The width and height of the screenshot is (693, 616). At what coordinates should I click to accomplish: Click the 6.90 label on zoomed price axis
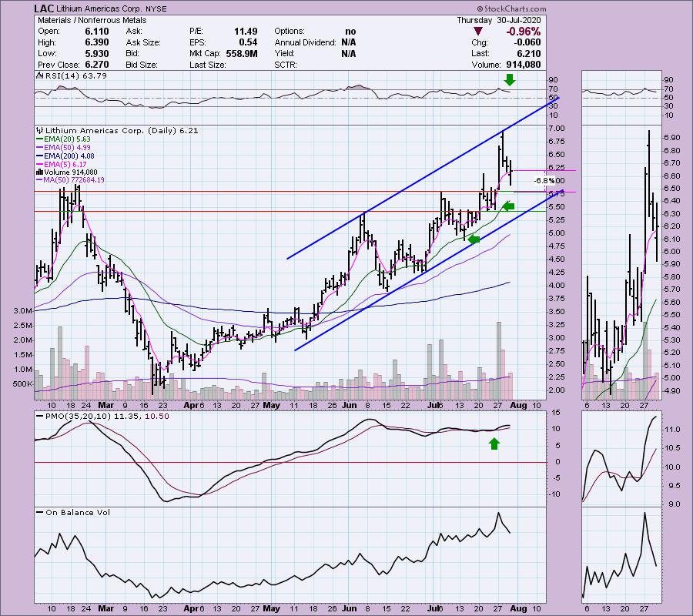pyautogui.click(x=671, y=138)
